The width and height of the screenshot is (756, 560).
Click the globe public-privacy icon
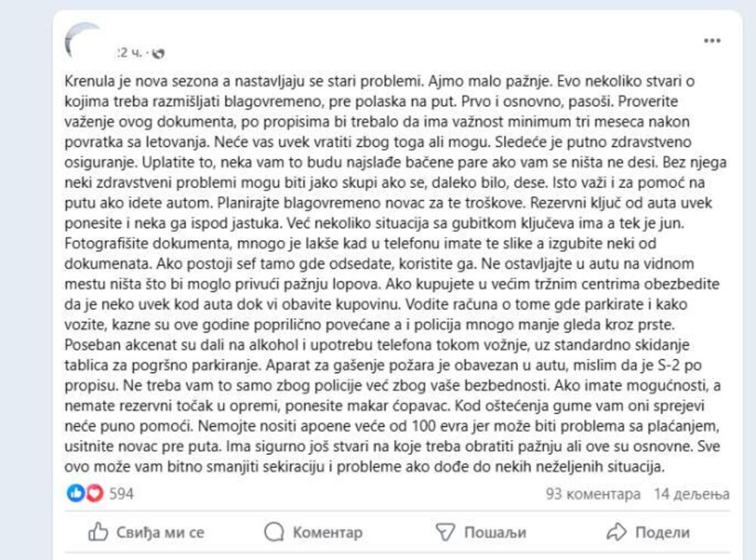[x=160, y=54]
